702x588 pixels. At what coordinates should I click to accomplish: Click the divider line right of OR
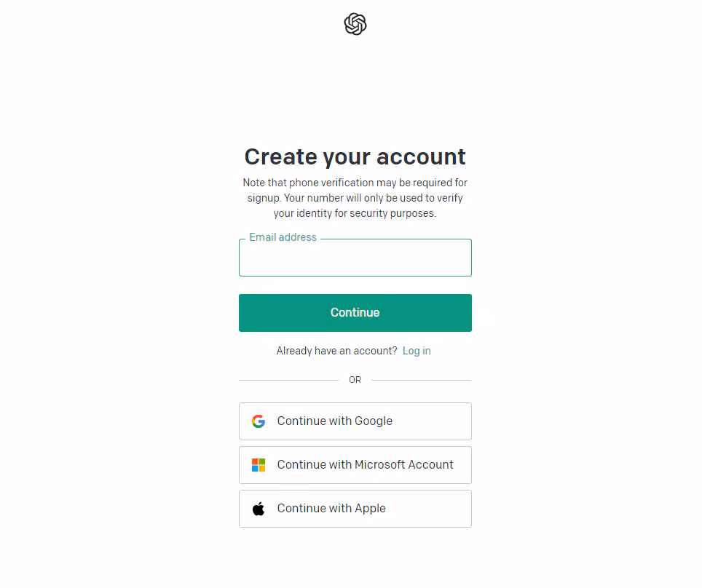point(421,380)
